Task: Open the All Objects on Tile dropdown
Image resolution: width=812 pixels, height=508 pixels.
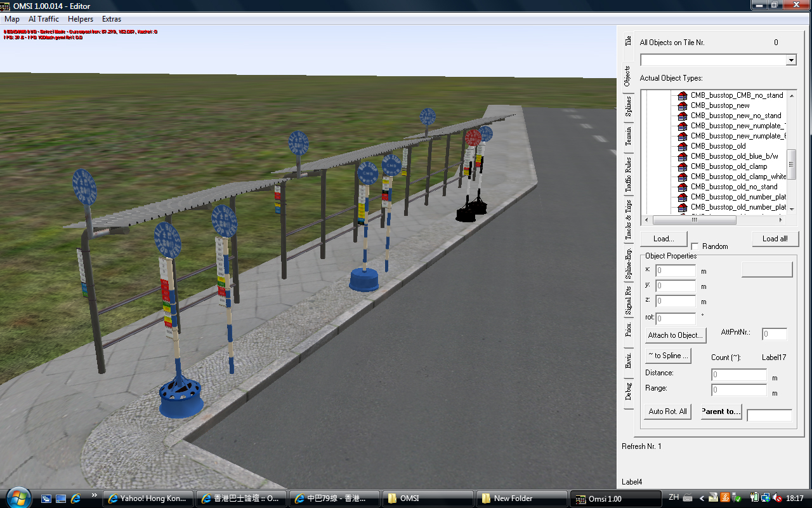Action: [791, 60]
